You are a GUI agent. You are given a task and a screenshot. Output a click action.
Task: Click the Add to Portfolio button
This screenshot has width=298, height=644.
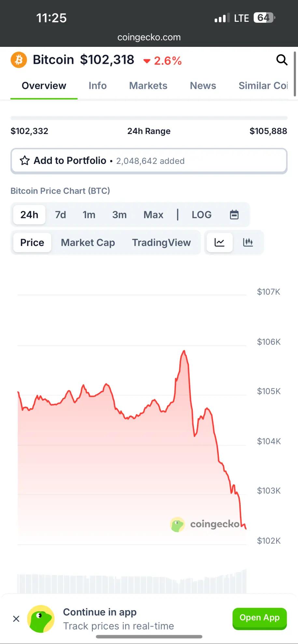click(x=149, y=161)
